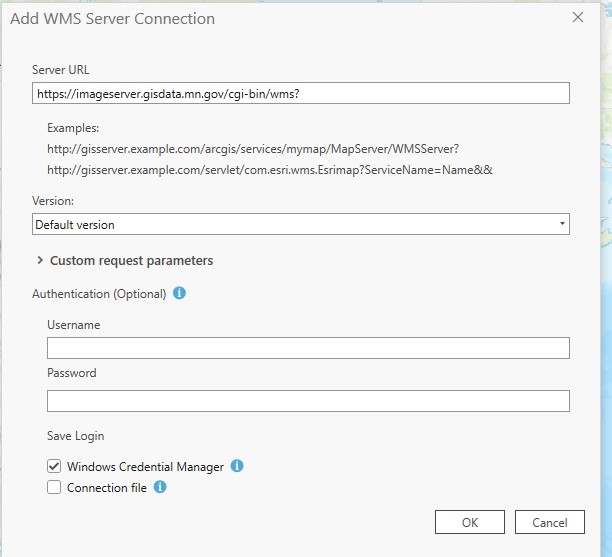Click the Save Login label
The image size is (612, 557).
point(76,436)
